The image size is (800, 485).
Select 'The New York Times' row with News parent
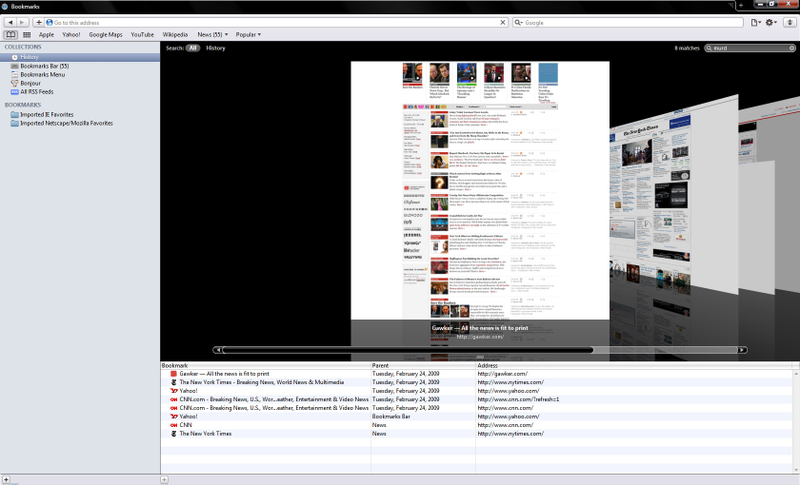click(477, 433)
